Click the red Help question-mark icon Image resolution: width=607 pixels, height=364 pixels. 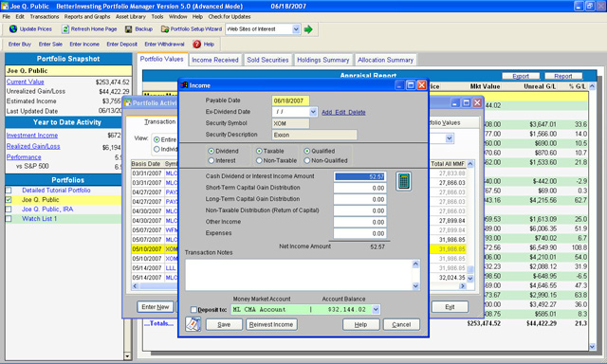coord(196,45)
